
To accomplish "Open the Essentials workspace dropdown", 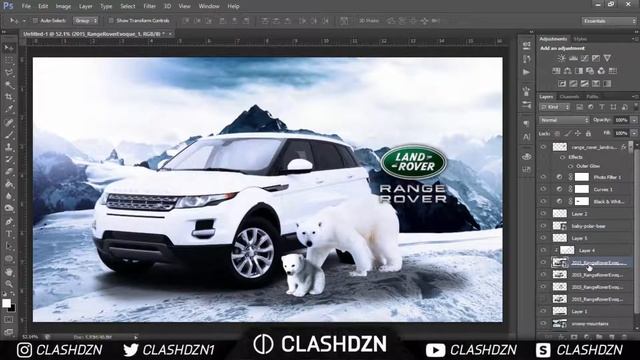I will click(x=609, y=21).
